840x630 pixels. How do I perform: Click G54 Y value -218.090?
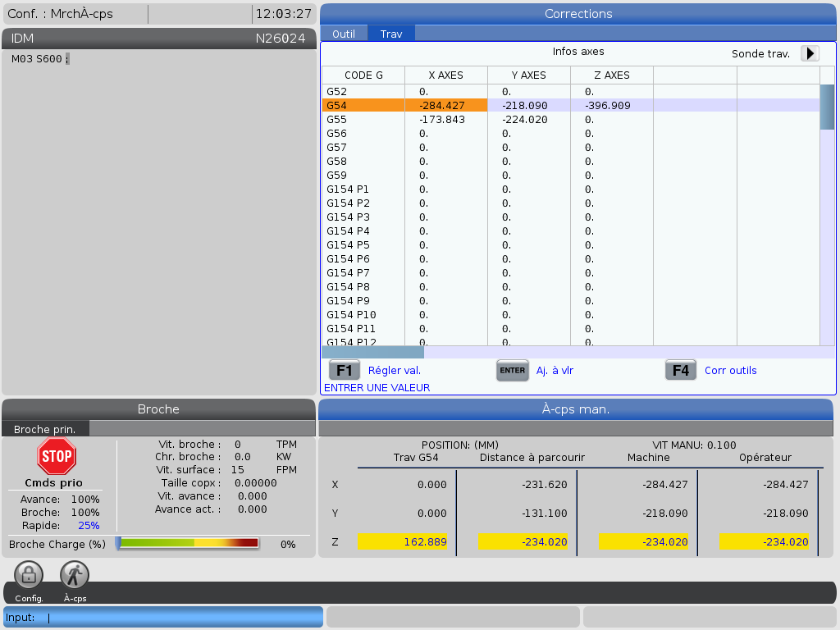point(524,106)
